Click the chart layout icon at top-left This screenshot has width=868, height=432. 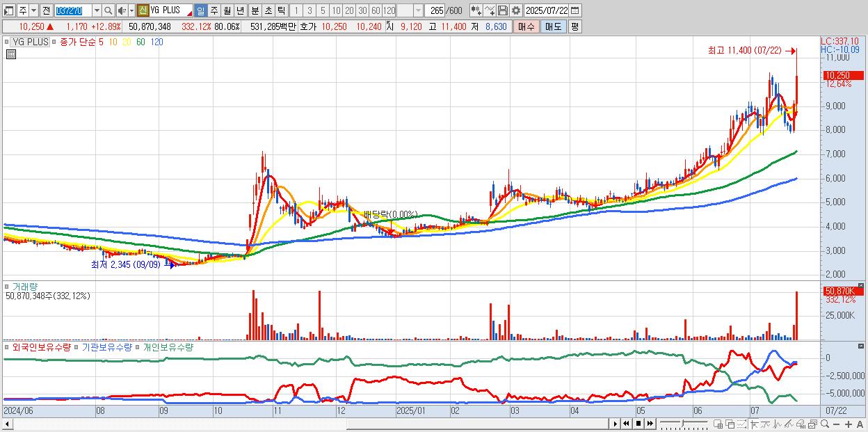9,10
